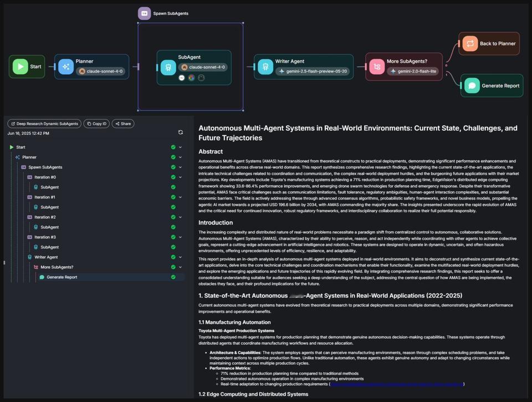Collapse the Spawn SubAgents row chevron
Viewport: 532px width, 402px height.
(x=181, y=167)
